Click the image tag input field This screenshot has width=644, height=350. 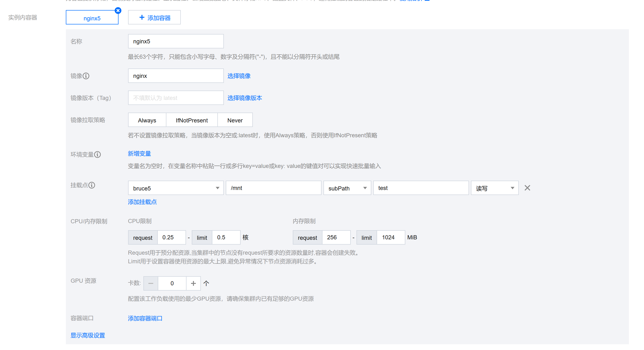176,98
